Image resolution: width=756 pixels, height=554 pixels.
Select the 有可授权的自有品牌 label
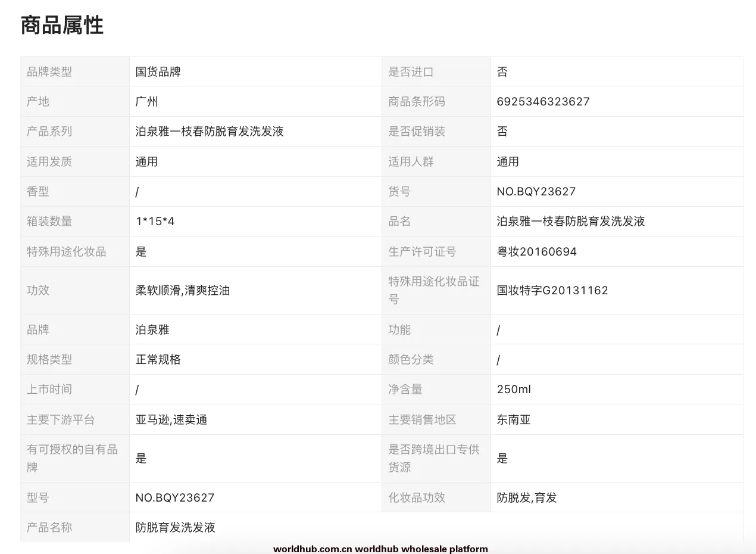[72, 458]
